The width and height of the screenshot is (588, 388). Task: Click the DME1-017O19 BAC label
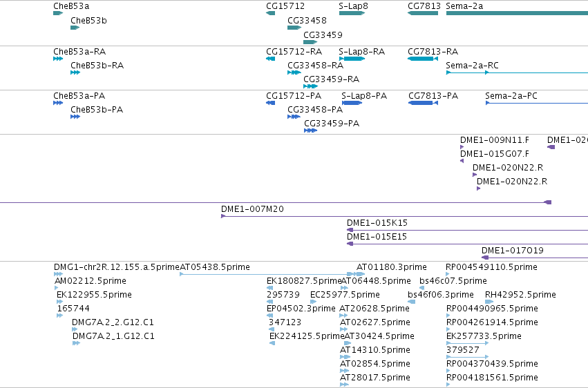[512, 250]
